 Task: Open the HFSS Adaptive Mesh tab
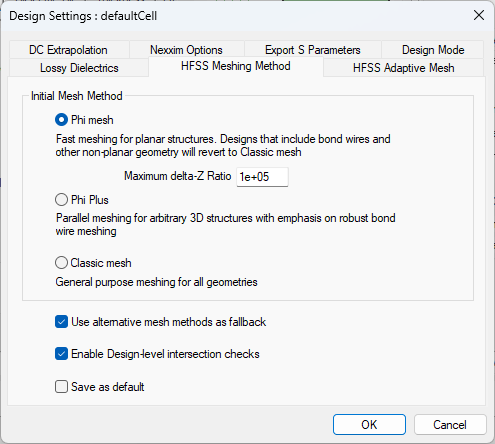(404, 68)
